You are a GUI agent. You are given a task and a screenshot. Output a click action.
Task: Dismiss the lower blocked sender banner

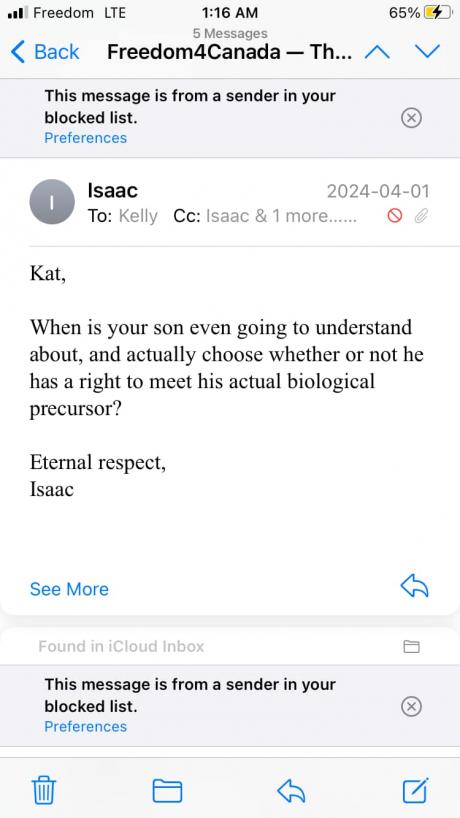[x=411, y=706]
